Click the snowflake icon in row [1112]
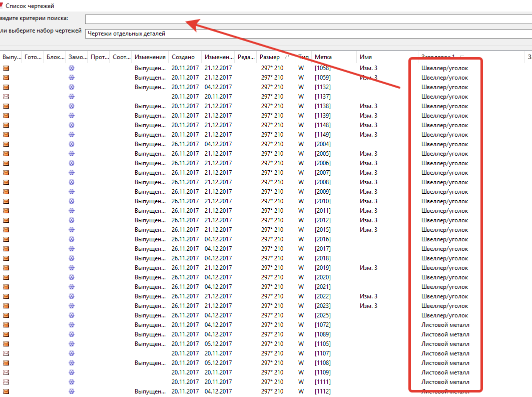The image size is (532, 397). point(72,391)
